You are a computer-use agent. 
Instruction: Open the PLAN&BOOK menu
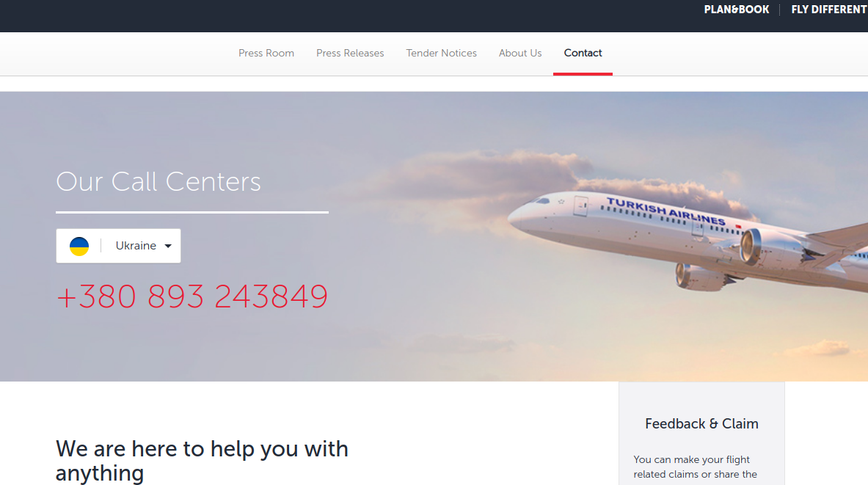point(736,10)
